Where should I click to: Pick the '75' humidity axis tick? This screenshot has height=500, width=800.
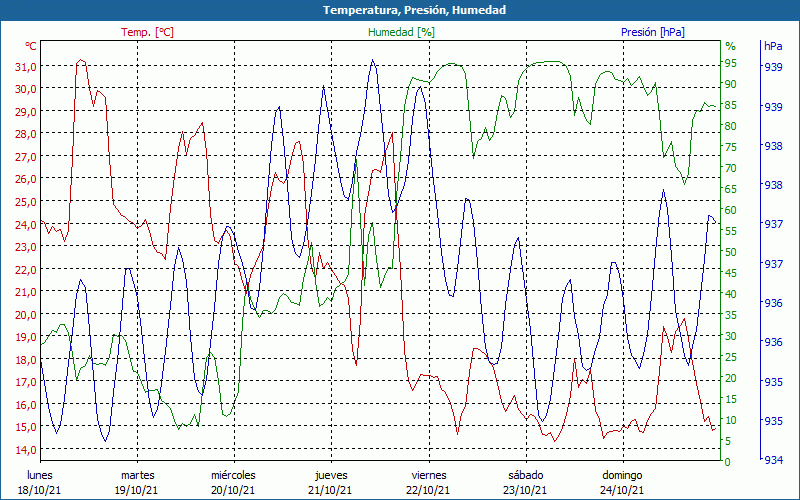pyautogui.click(x=731, y=147)
